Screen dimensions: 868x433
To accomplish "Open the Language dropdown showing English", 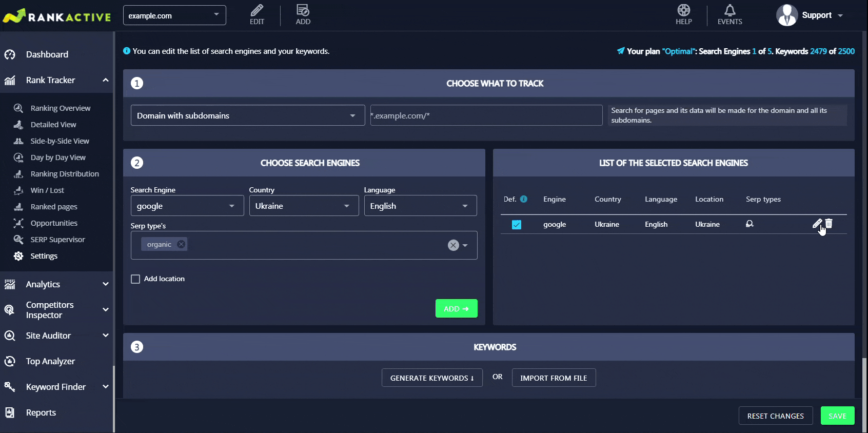I will pyautogui.click(x=420, y=206).
